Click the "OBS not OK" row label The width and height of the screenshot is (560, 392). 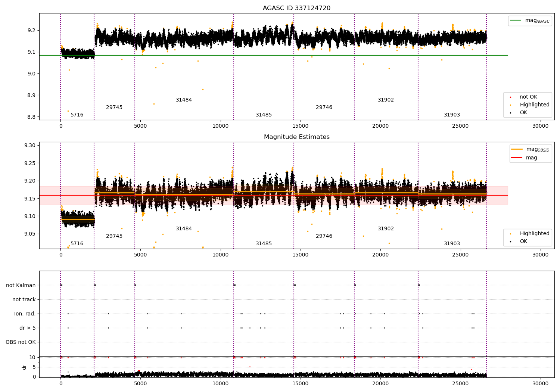coord(21,342)
